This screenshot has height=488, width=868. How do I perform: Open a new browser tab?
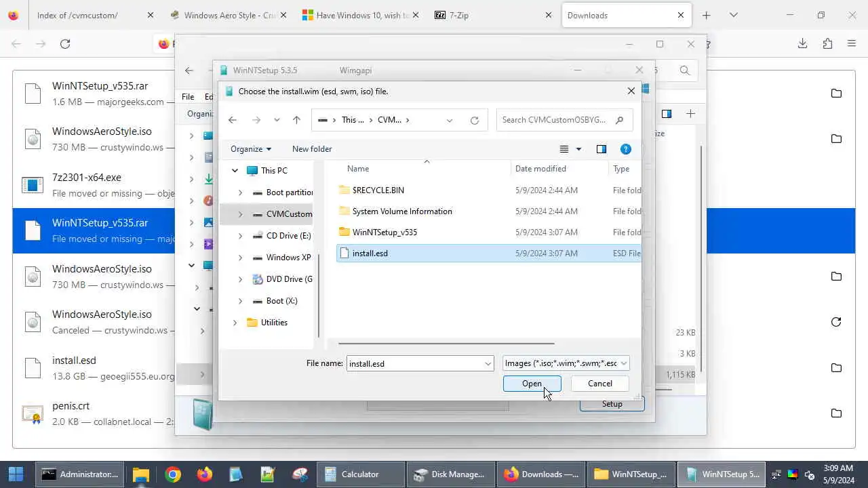point(707,15)
